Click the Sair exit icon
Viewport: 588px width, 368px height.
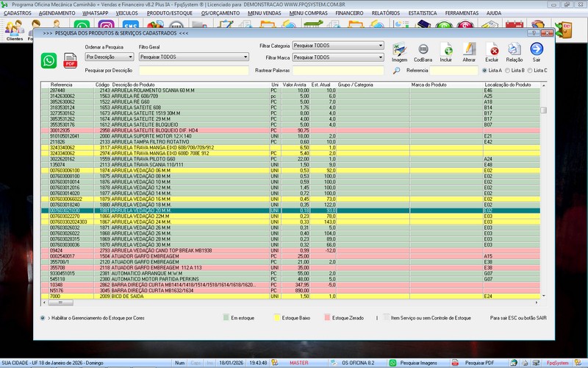point(537,49)
